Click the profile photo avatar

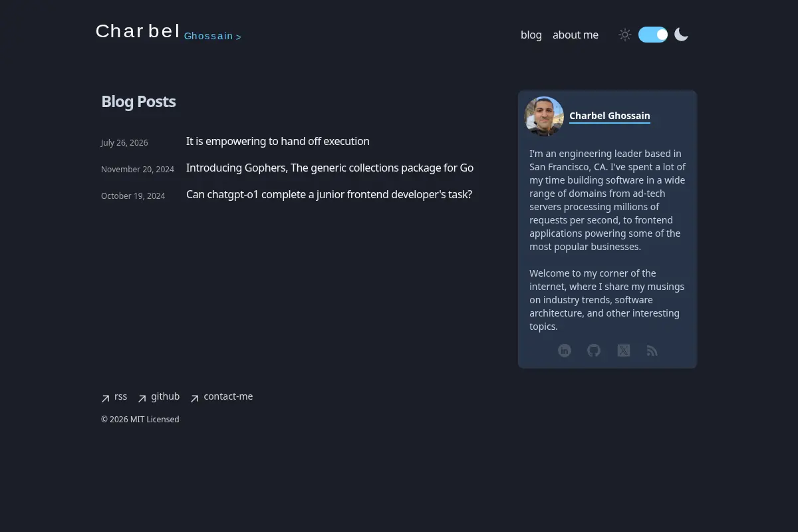[544, 116]
